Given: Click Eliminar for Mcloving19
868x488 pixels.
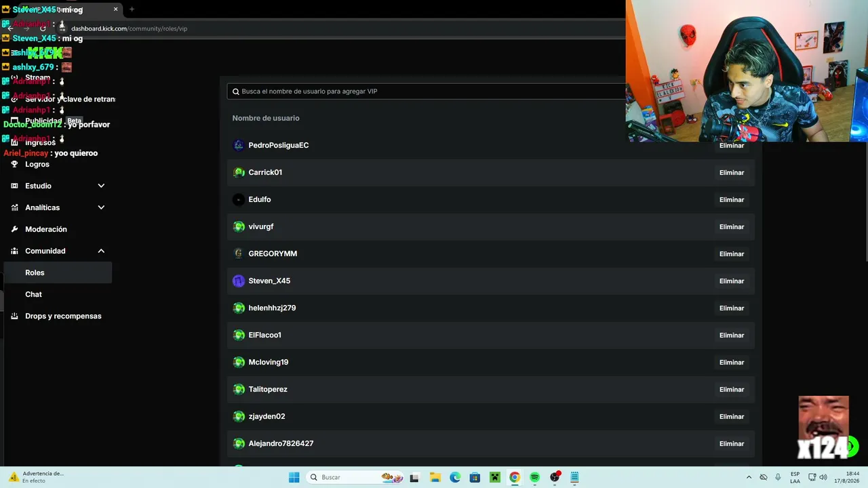Looking at the screenshot, I should tap(732, 362).
